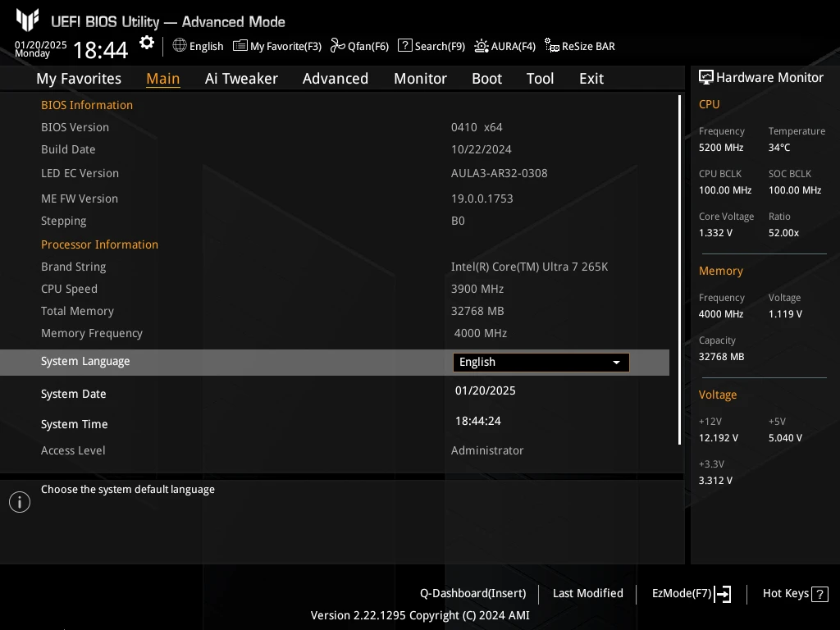Select the System Time label
The height and width of the screenshot is (630, 840).
click(x=75, y=424)
